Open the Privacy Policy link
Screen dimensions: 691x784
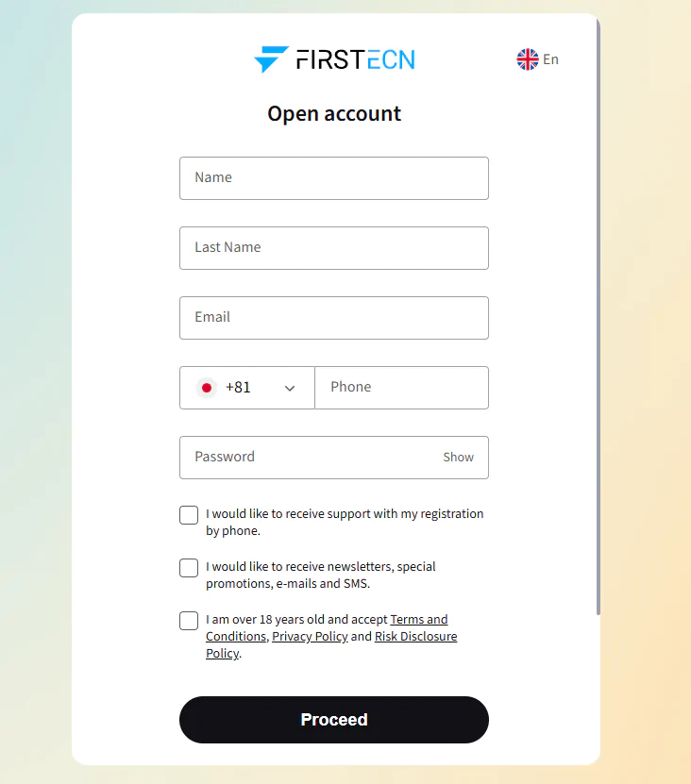(x=310, y=637)
